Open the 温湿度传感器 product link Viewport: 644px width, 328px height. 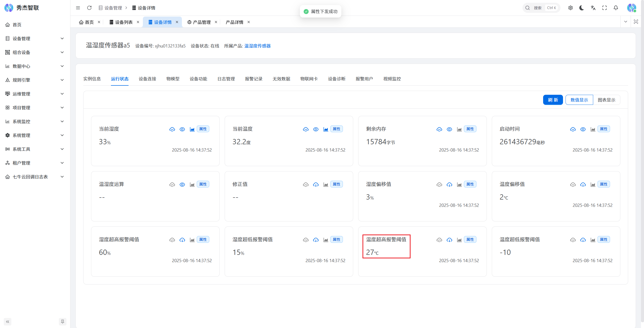257,46
